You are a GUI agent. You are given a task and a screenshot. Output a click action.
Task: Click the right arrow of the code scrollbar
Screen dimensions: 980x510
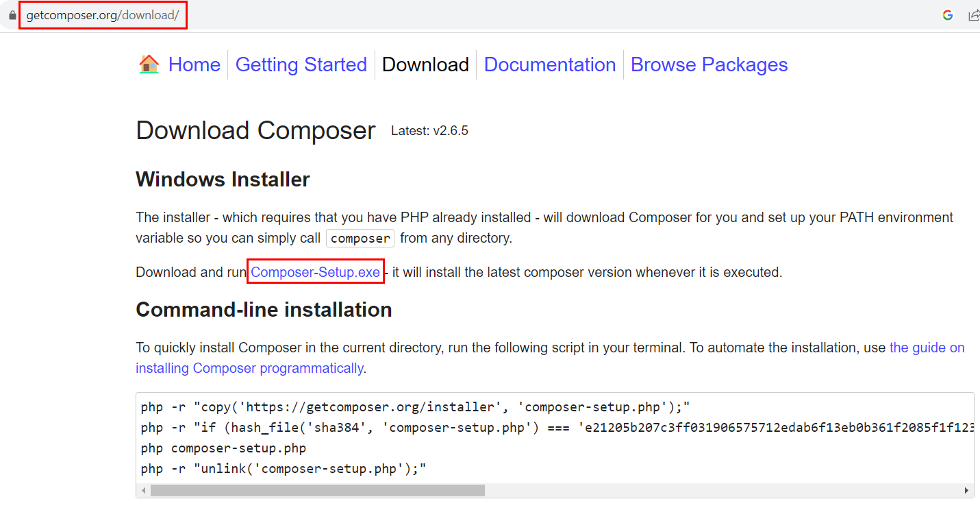coord(968,490)
